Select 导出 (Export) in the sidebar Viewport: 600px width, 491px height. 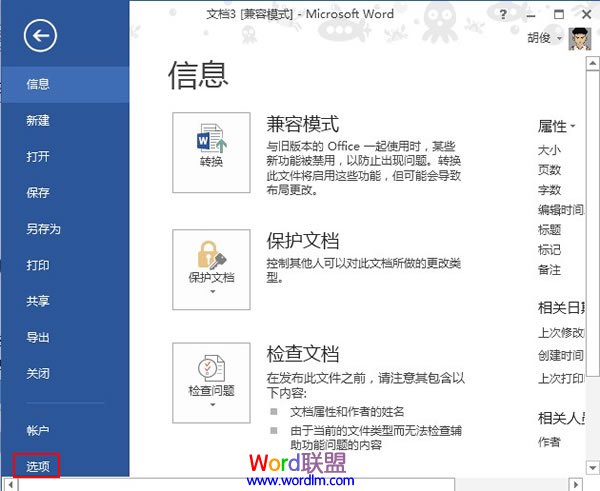(x=39, y=338)
